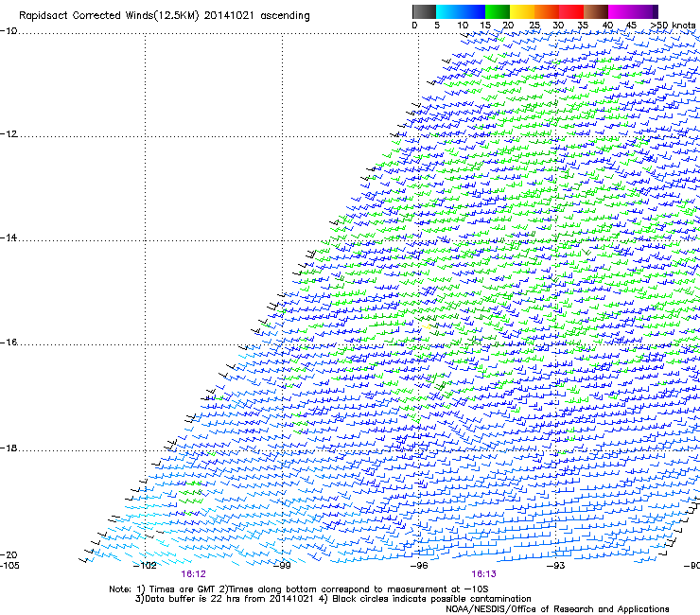The image size is (700, 615).
Task: Click the gray 0-5 knots color swatch
Action: (424, 11)
